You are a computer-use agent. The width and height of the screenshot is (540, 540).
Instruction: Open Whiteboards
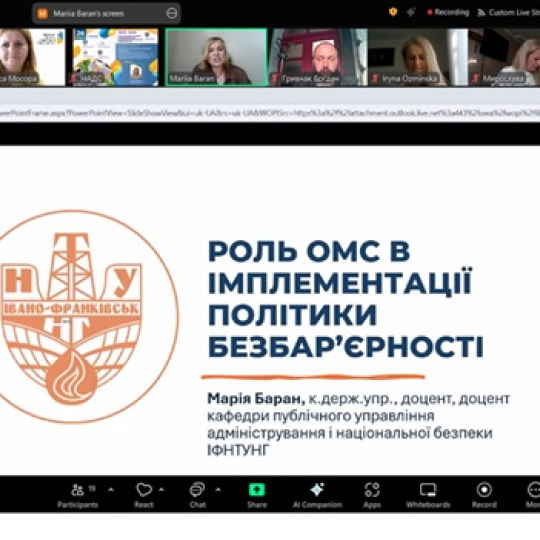pos(428,495)
